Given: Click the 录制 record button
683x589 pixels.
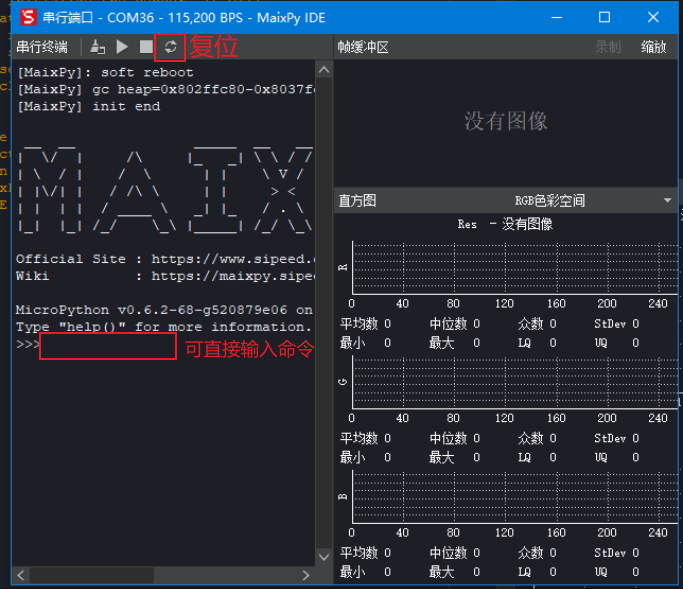Looking at the screenshot, I should [x=608, y=47].
